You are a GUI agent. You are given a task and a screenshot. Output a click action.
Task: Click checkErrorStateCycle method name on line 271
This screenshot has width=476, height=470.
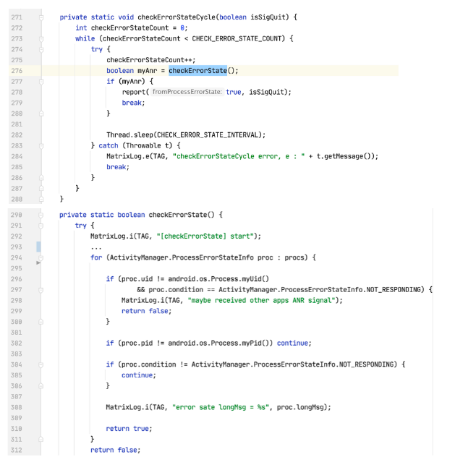coord(177,17)
